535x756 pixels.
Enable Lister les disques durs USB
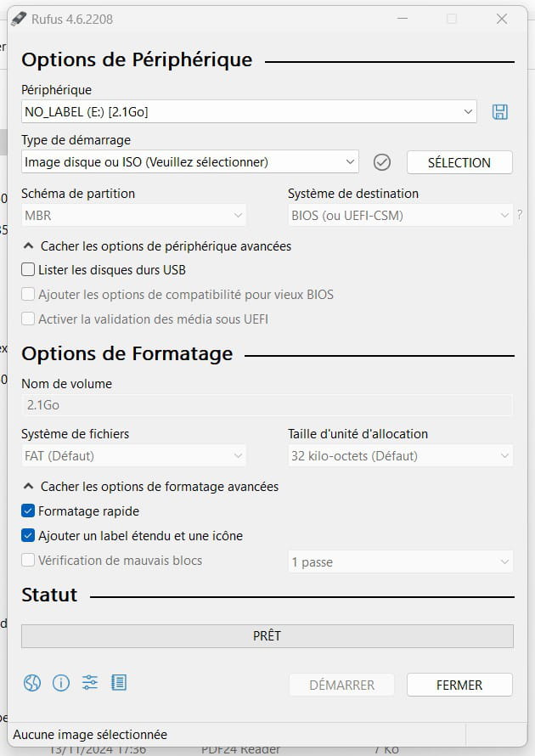click(28, 269)
